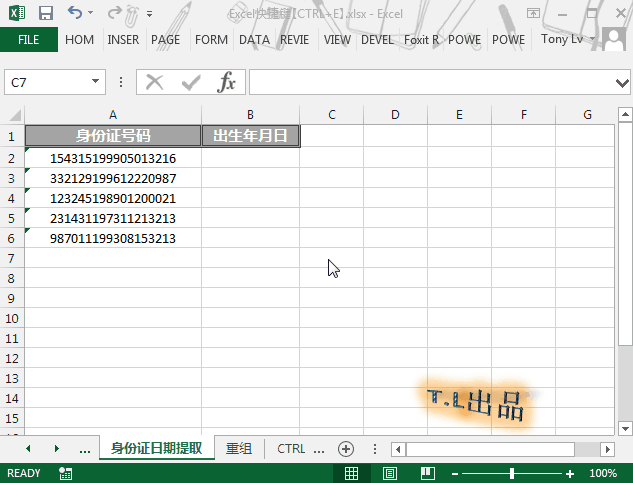Select cell with 987011199308153213
633x483 pixels.
coord(113,238)
